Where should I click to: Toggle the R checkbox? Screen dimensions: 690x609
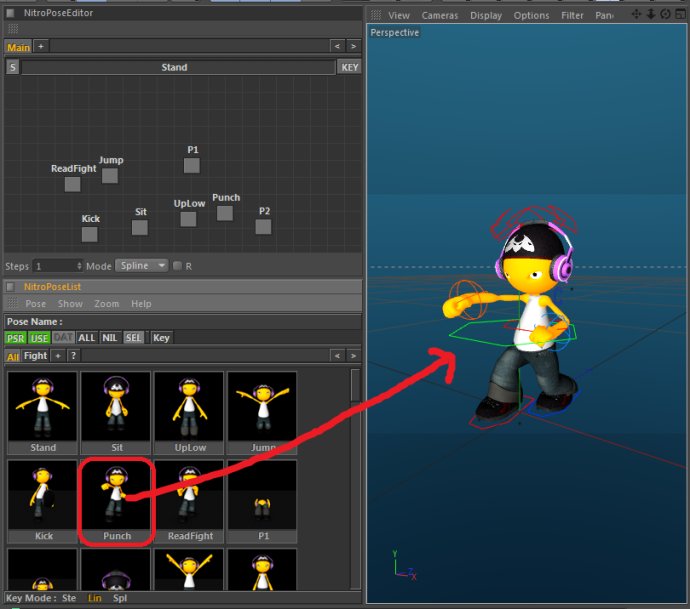pos(177,266)
